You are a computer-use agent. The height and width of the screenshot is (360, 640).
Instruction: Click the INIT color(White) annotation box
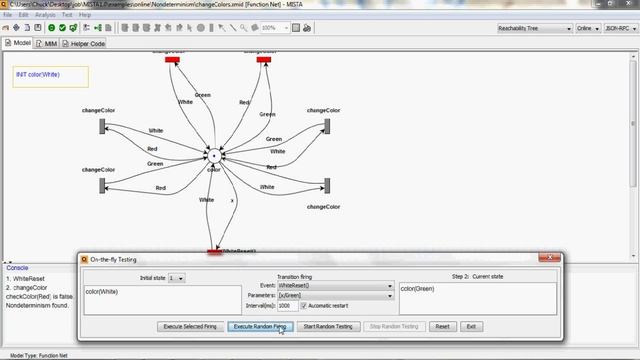[x=51, y=77]
